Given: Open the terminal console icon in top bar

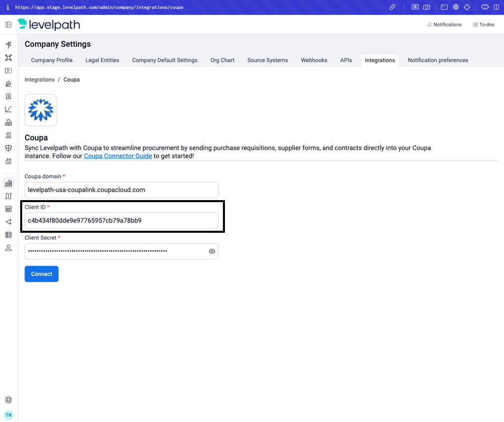Looking at the screenshot, I should click(x=444, y=7).
